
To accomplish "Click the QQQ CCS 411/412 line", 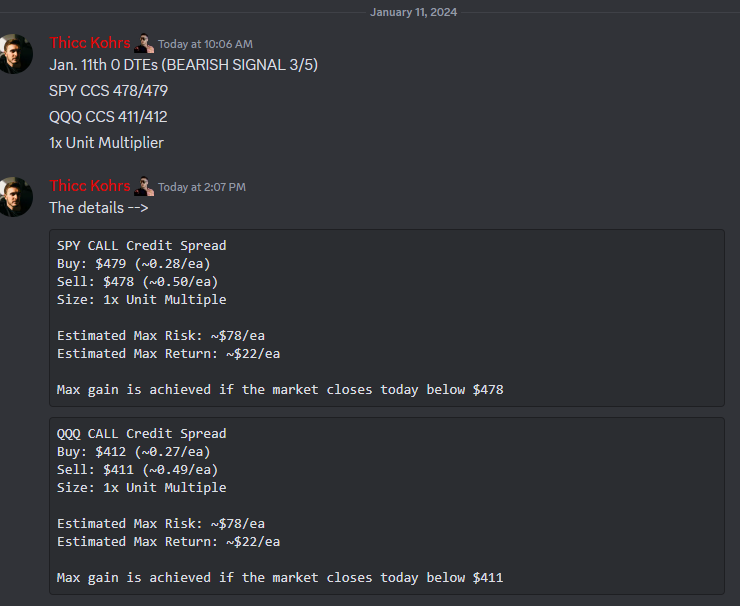I will (108, 117).
